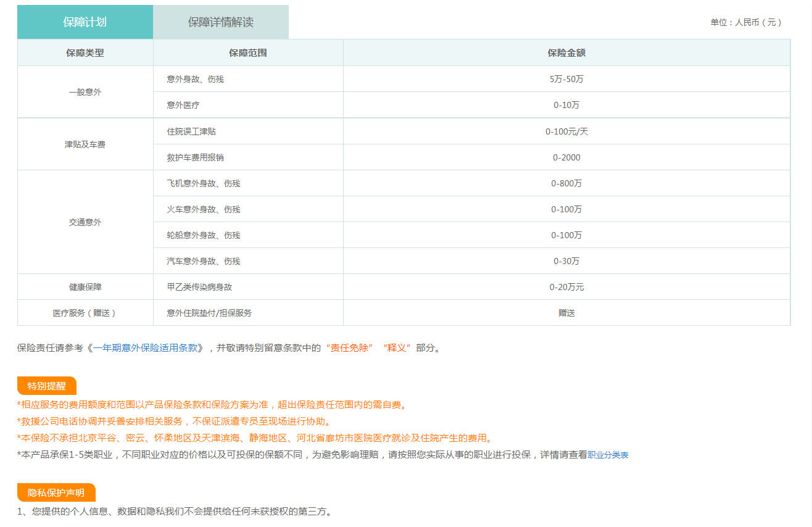Select the 飞机意外身故、伤残 row
Viewport: 812px width, 527px height.
pos(203,183)
